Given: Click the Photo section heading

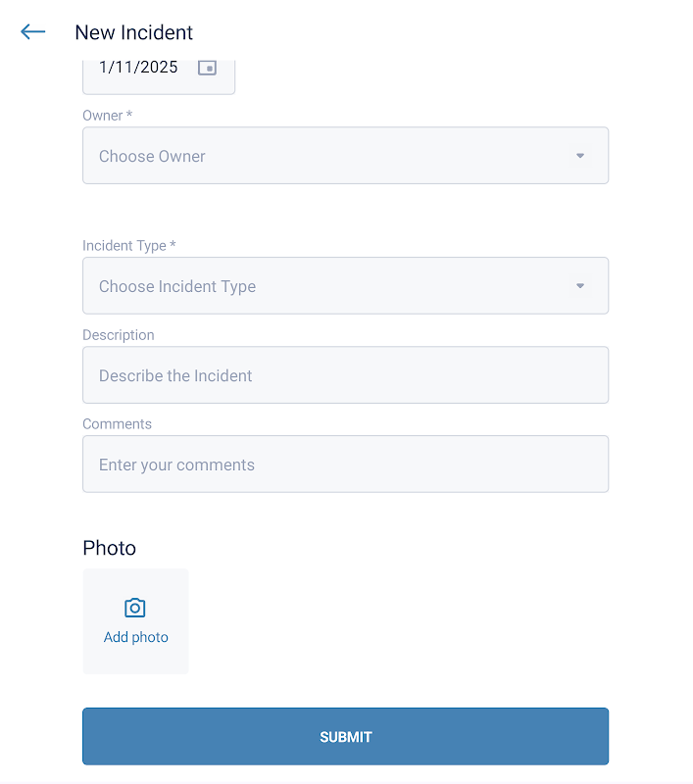Looking at the screenshot, I should pos(109,548).
